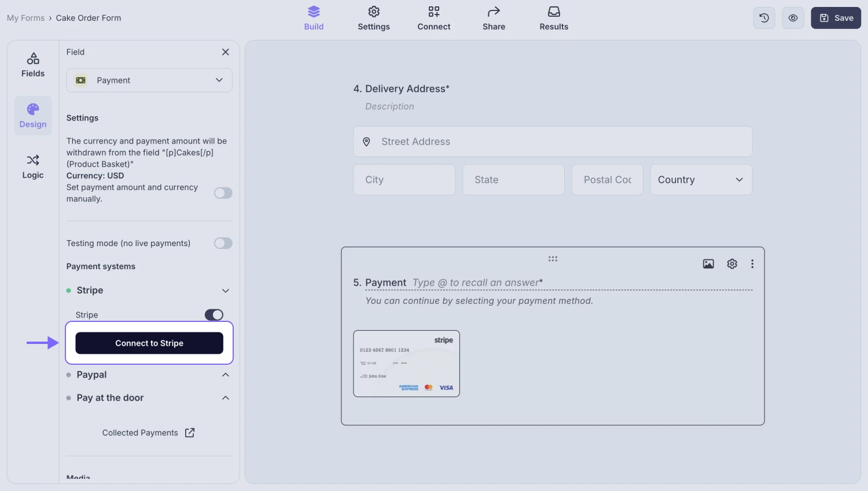Open the version history icon
This screenshot has height=491, width=868.
[763, 17]
